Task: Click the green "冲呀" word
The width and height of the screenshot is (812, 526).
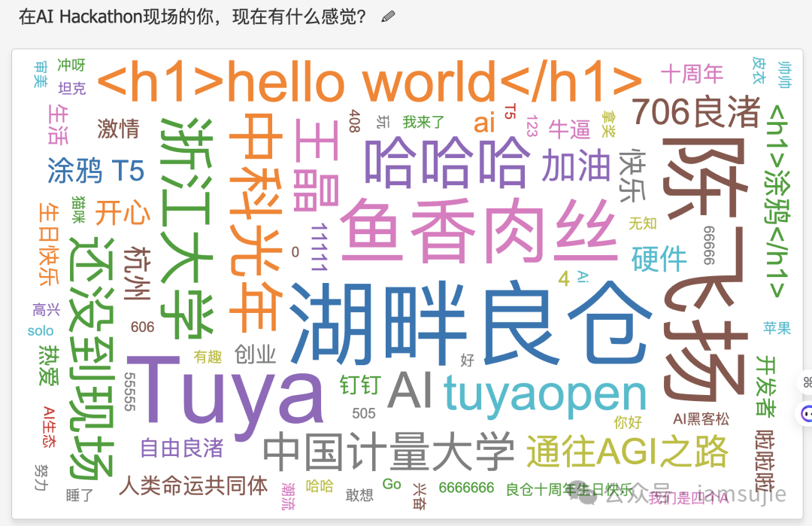Action: tap(71, 65)
